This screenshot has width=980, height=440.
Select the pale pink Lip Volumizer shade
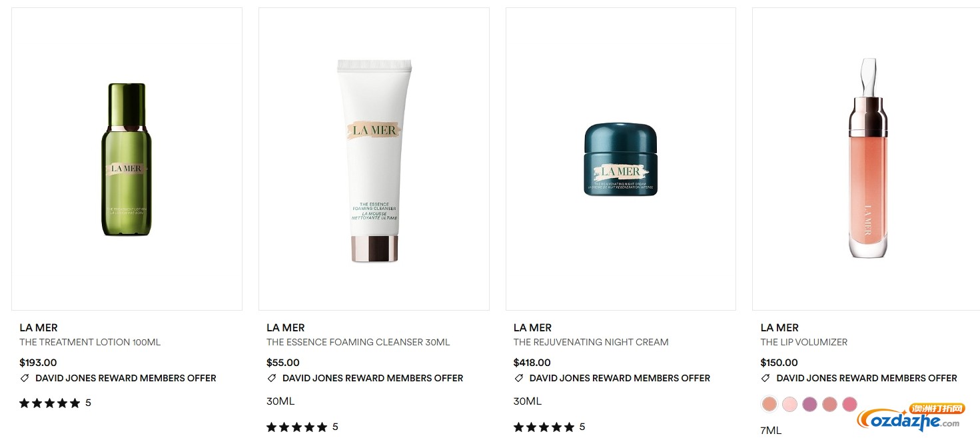[x=789, y=404]
